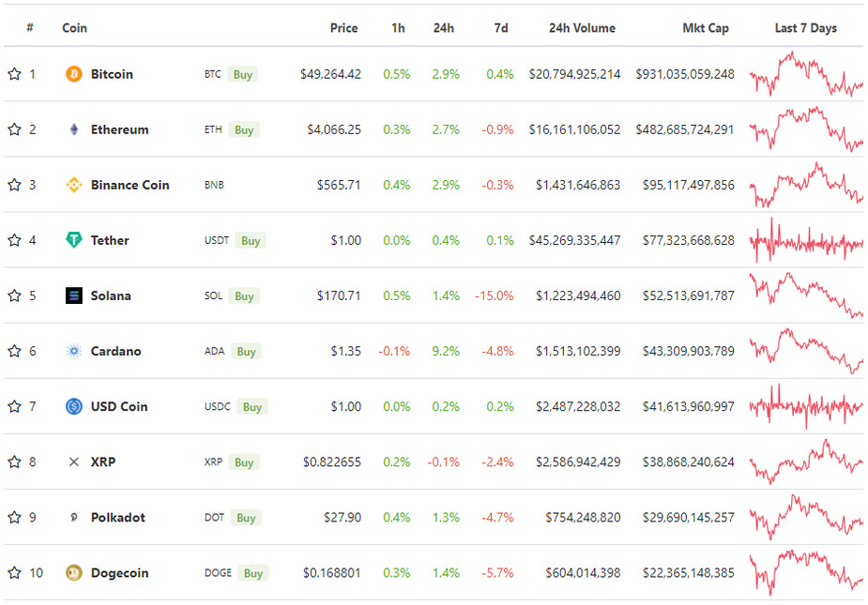Click the Binance Coin logo icon

tap(73, 185)
